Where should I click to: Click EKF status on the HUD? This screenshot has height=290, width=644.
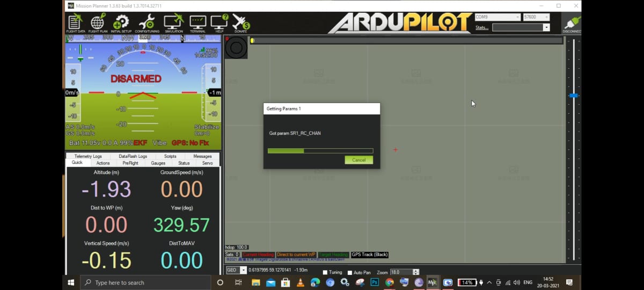[140, 143]
